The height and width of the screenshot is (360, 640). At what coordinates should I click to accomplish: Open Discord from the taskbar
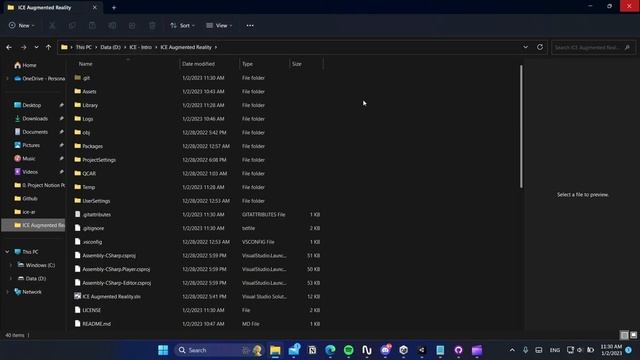[x=385, y=350]
